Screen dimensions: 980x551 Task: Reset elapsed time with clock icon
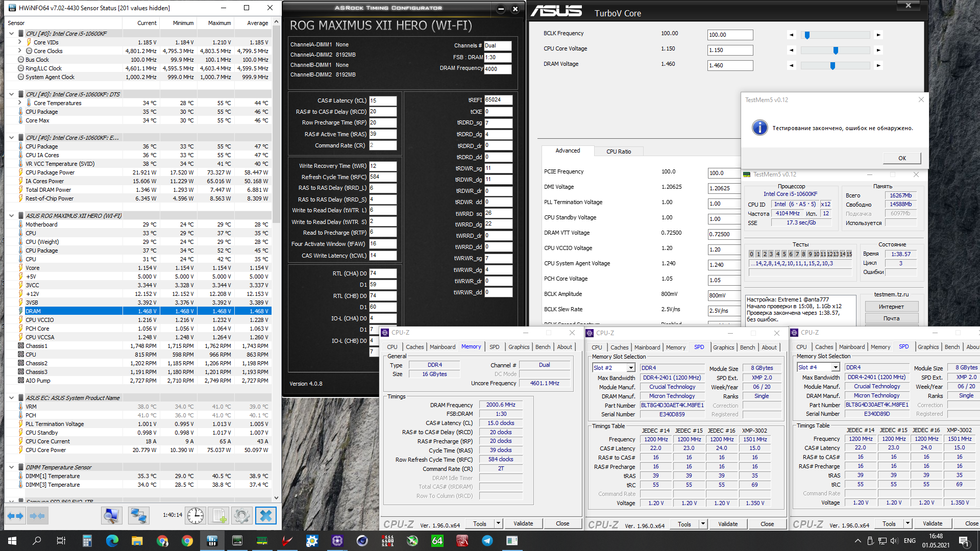tap(195, 516)
